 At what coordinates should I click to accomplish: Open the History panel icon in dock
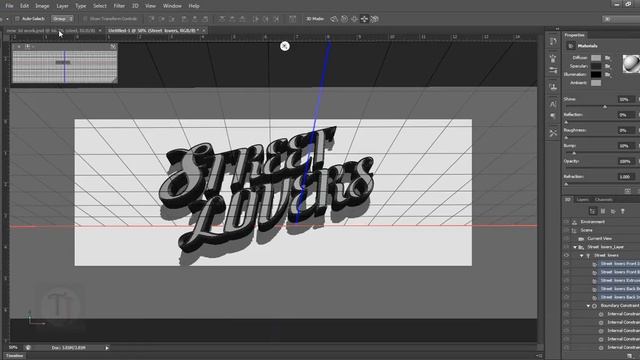(x=553, y=42)
